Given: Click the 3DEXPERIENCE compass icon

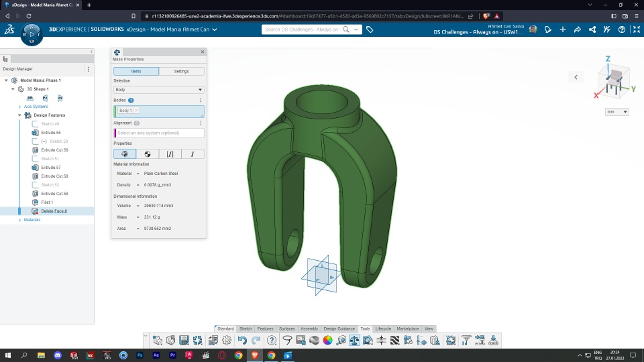Looking at the screenshot, I should (x=32, y=33).
